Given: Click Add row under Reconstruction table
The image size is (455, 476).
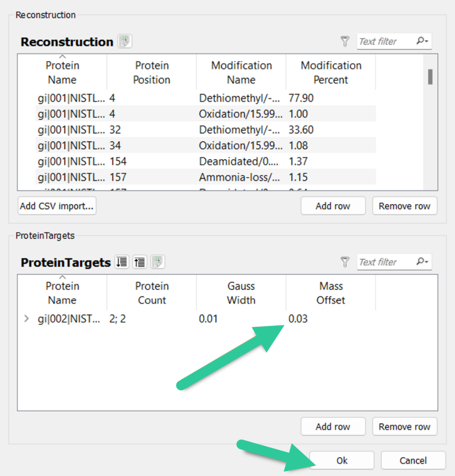Looking at the screenshot, I should 333,206.
